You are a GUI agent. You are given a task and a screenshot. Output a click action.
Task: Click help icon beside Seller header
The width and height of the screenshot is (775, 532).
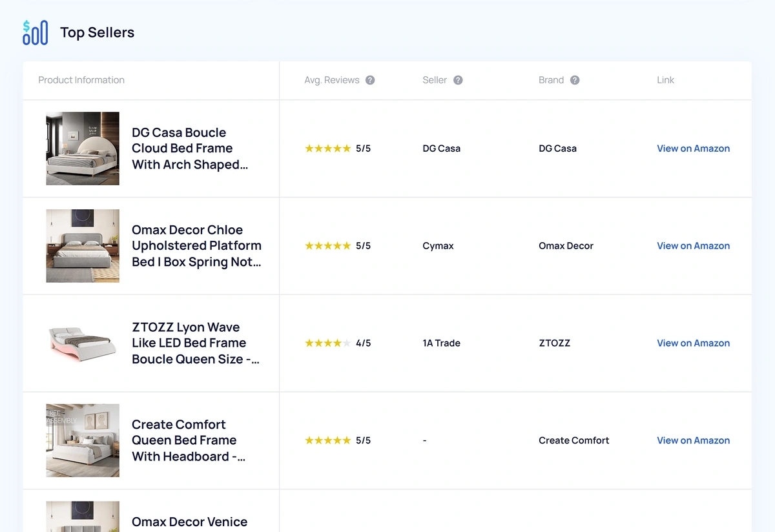(x=458, y=80)
